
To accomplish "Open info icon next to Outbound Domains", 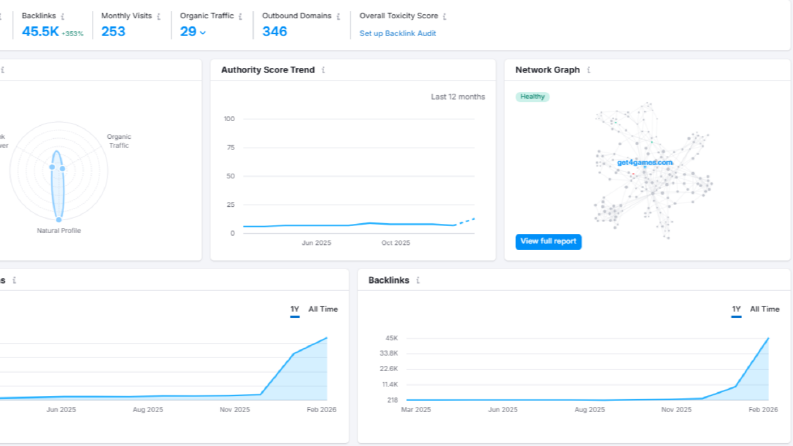I will click(x=338, y=17).
